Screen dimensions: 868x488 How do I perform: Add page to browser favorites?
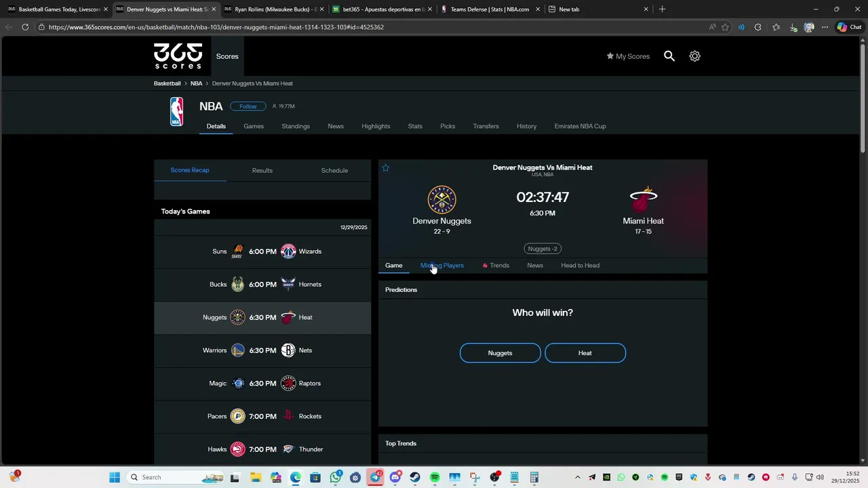coord(725,27)
